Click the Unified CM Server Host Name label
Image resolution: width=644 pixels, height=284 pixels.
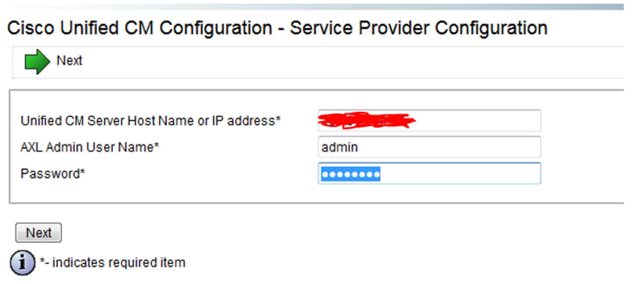[150, 121]
